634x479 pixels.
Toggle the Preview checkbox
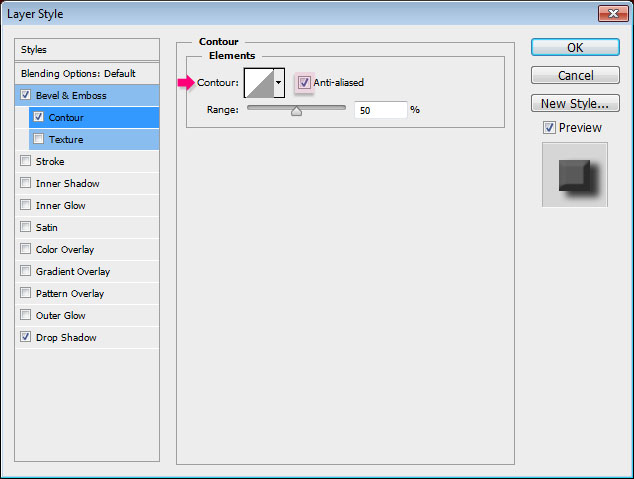coord(549,128)
